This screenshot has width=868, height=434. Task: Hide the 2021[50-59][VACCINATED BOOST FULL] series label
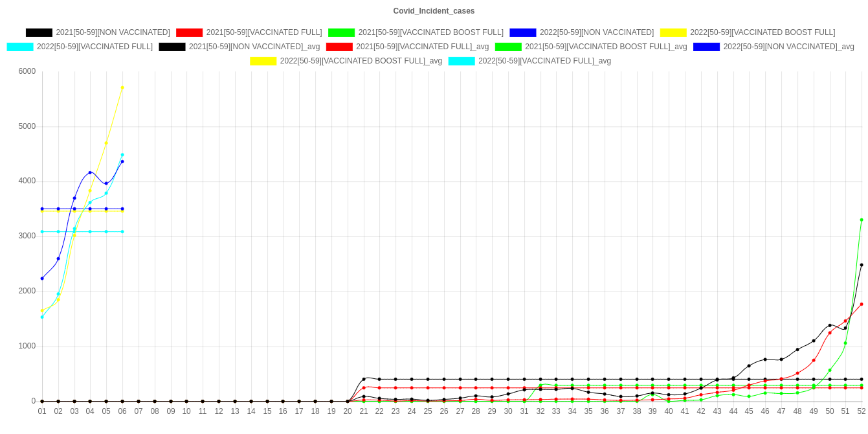tap(430, 32)
